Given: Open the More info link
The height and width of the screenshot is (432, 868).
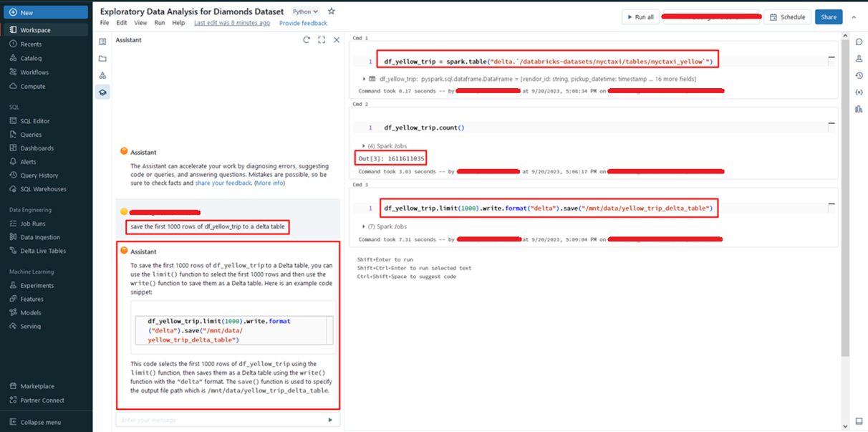Looking at the screenshot, I should (x=270, y=183).
